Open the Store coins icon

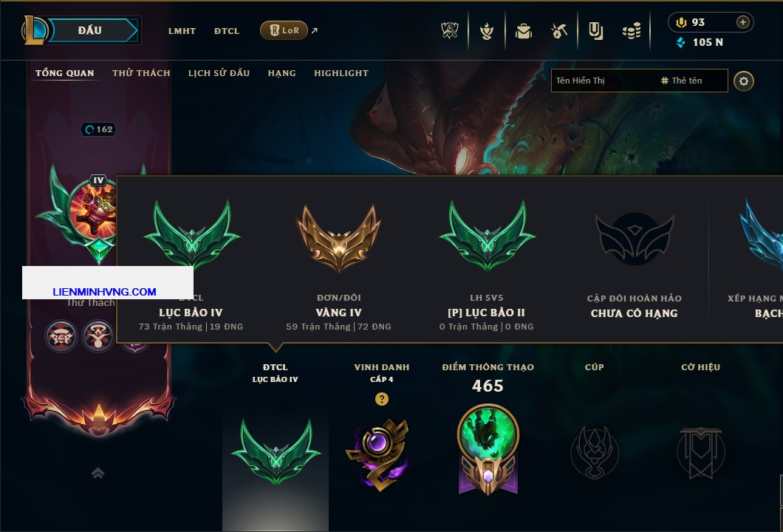(632, 31)
